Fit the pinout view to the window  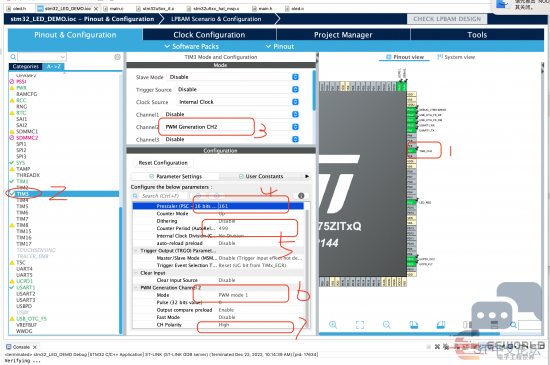360,325
